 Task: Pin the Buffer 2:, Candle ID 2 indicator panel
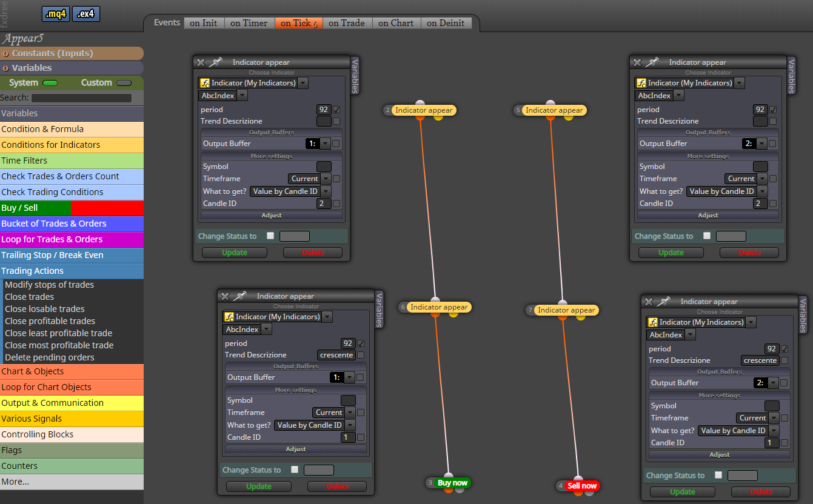[652, 62]
